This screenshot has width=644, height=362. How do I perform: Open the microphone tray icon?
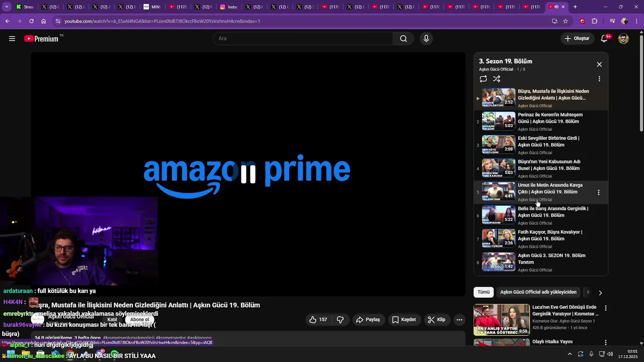tap(591, 354)
